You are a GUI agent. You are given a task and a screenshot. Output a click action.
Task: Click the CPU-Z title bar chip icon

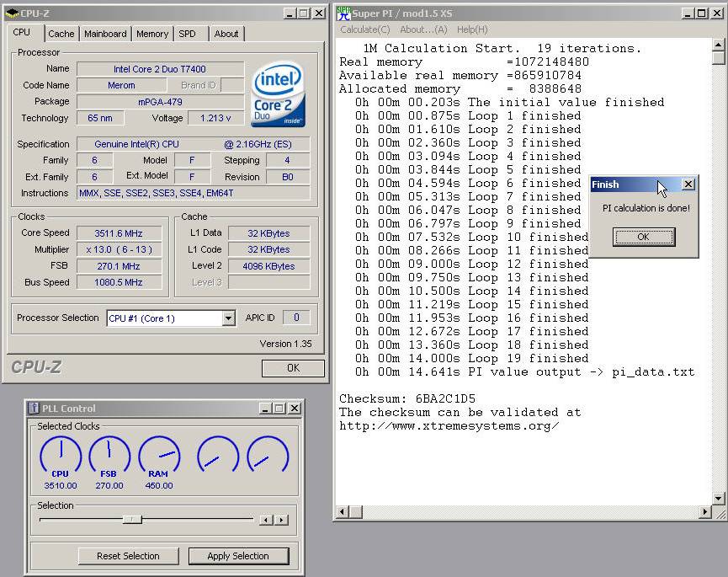pyautogui.click(x=12, y=13)
